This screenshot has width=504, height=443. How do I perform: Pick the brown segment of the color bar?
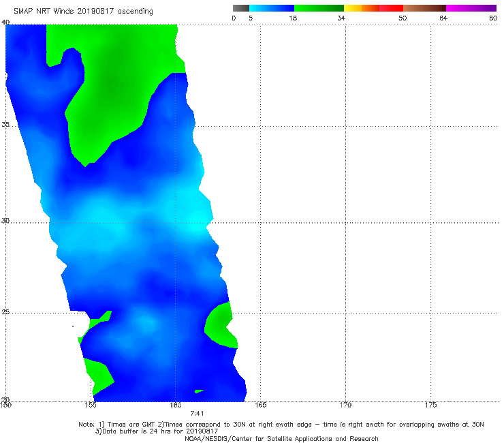point(424,8)
